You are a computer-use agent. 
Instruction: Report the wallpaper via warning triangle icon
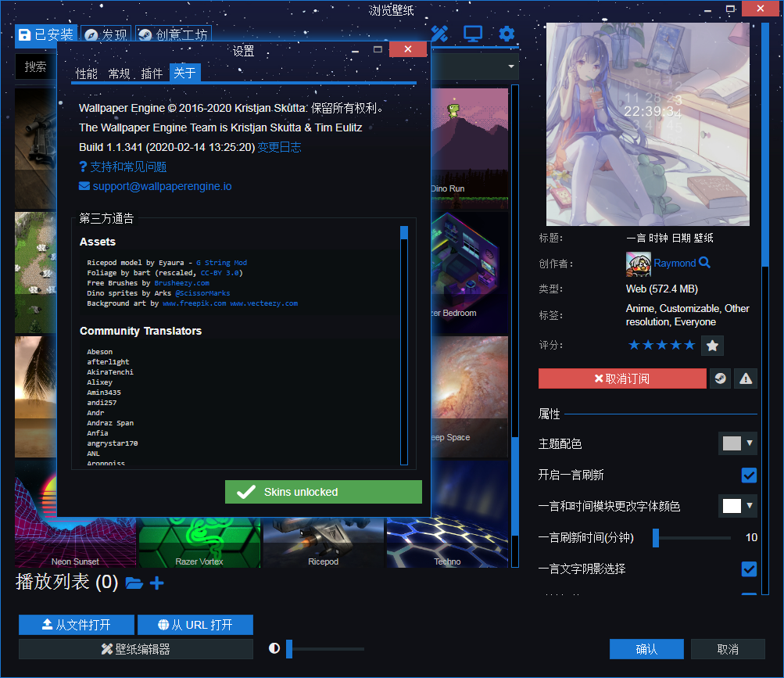coord(745,378)
